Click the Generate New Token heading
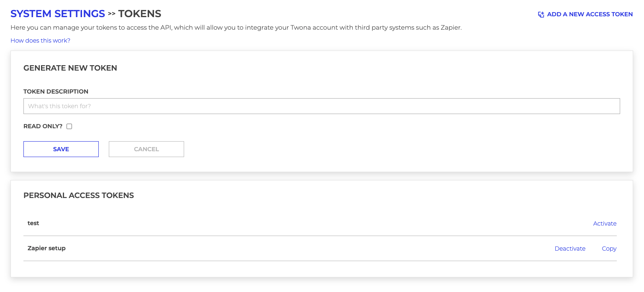 [x=70, y=68]
